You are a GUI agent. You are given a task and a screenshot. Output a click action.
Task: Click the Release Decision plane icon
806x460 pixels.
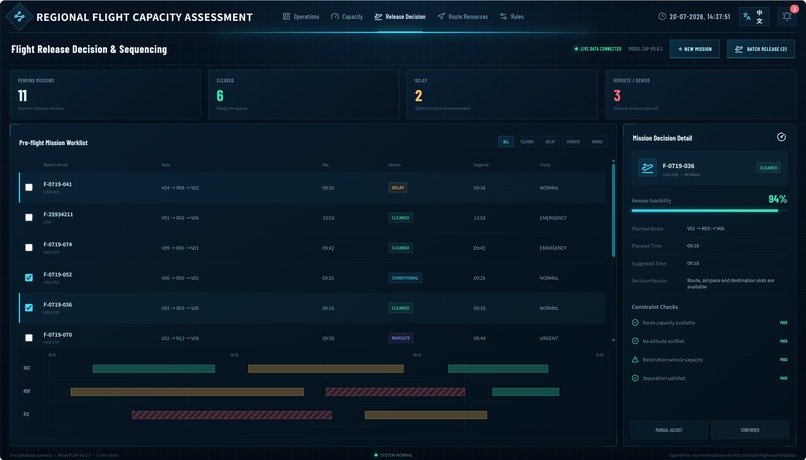coord(378,16)
